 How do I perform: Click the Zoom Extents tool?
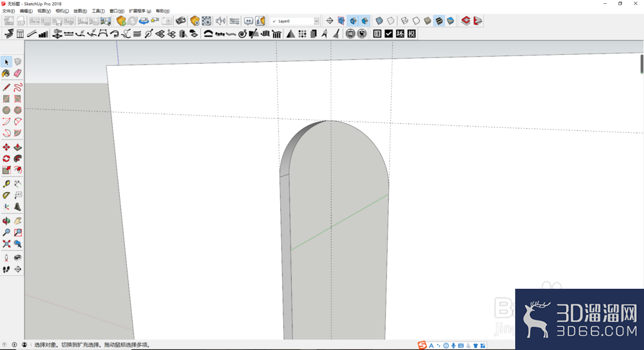click(6, 244)
